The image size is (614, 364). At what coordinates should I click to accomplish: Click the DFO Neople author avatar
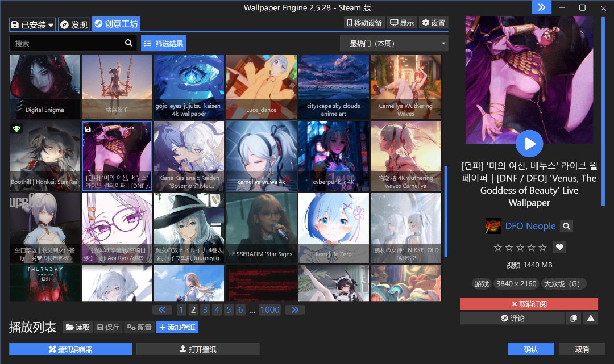pyautogui.click(x=493, y=226)
